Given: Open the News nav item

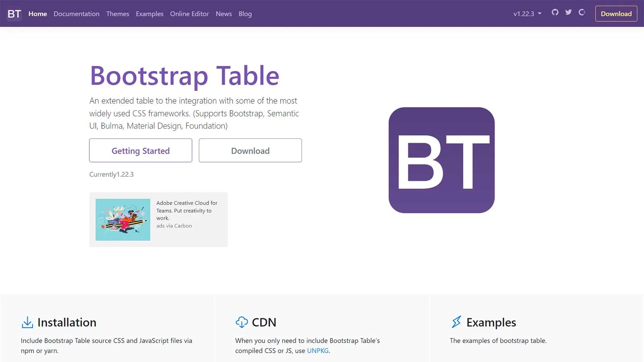Looking at the screenshot, I should click(224, 14).
